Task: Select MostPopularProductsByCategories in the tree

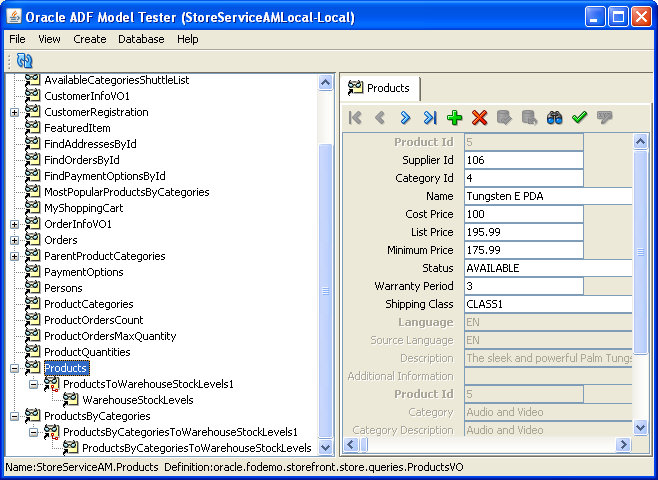Action: [127, 192]
